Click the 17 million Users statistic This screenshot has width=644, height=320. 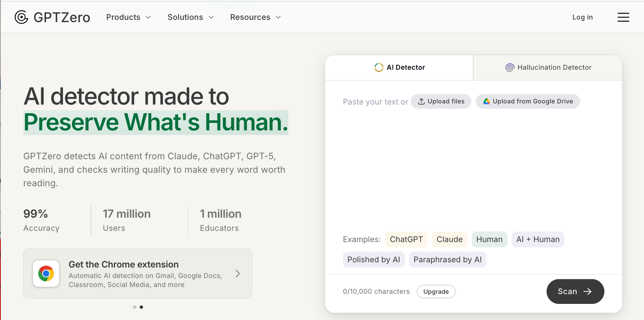[x=127, y=220]
